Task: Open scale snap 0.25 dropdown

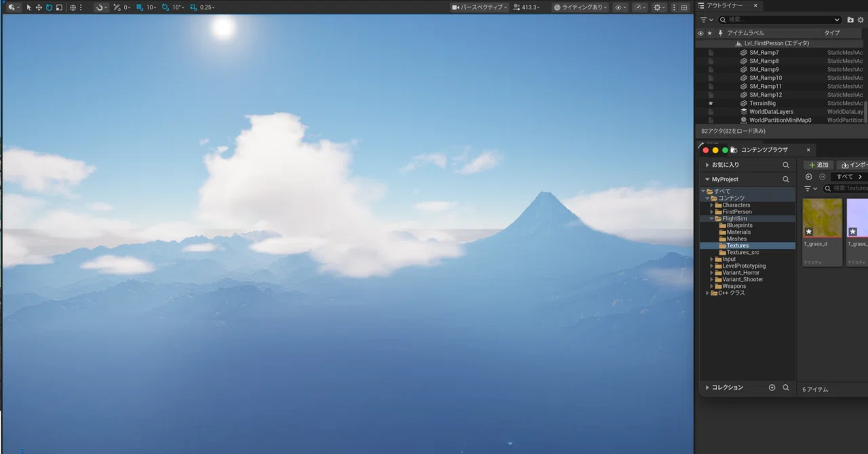Action: tap(208, 7)
